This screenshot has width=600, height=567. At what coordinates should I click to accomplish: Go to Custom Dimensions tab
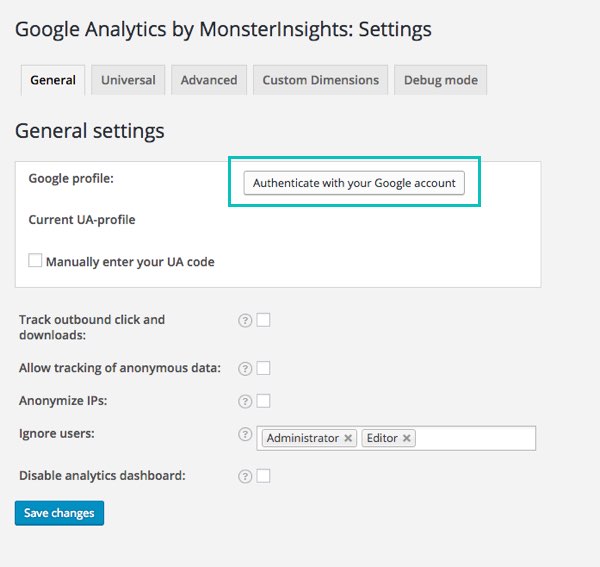pos(320,80)
